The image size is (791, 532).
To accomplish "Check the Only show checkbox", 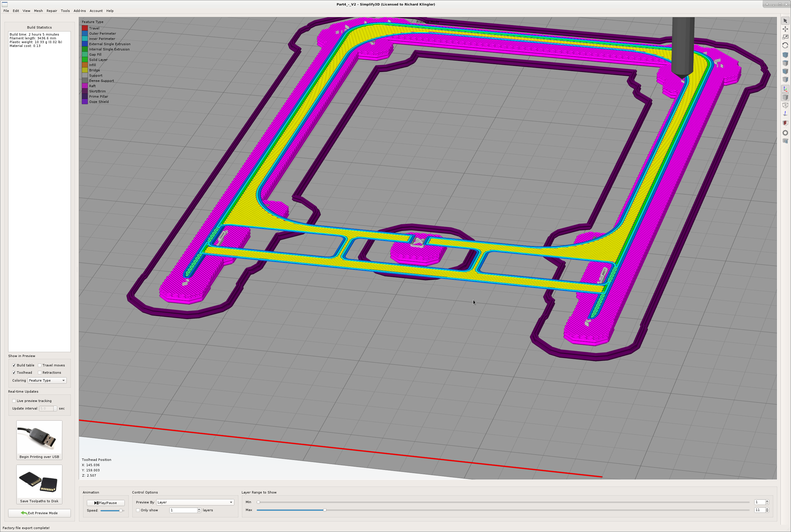I will (138, 510).
